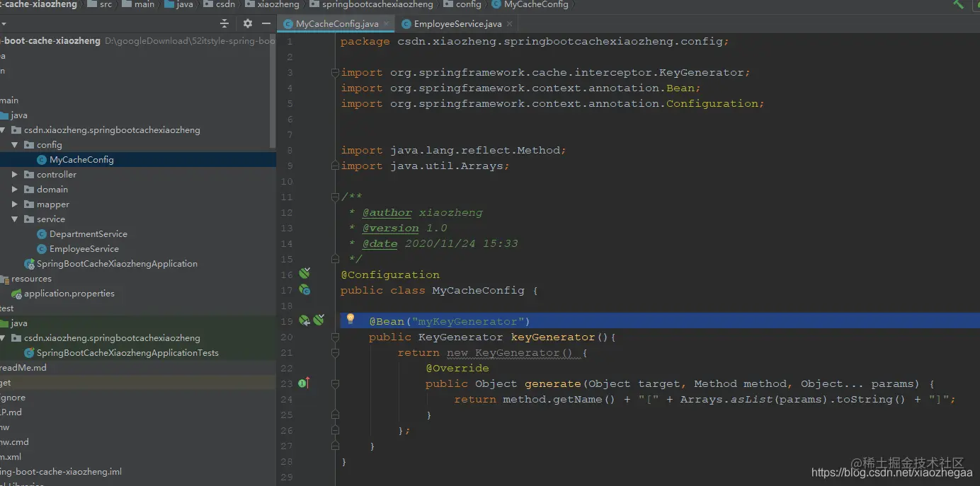Screen dimensions: 980x486
Task: Click fold end marker on line 27
Action: pyautogui.click(x=336, y=446)
